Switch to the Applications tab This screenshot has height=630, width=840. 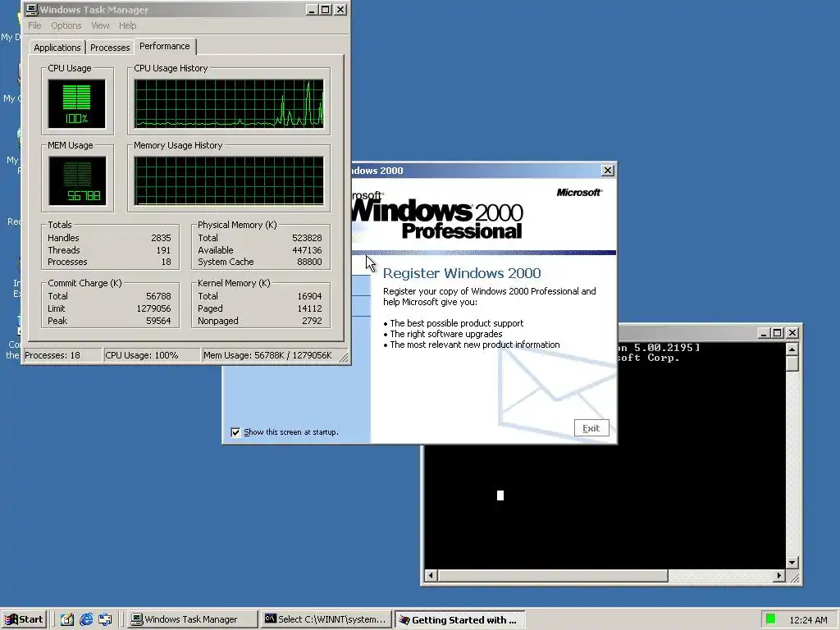coord(57,48)
